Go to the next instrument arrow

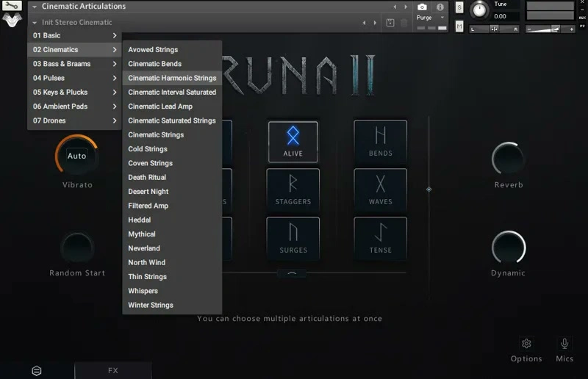[406, 7]
